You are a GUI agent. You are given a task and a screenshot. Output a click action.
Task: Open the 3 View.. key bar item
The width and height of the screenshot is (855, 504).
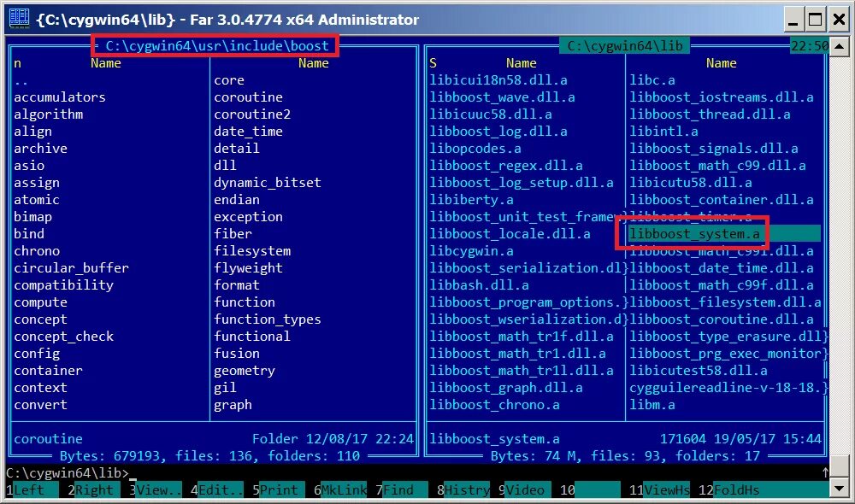click(x=155, y=489)
